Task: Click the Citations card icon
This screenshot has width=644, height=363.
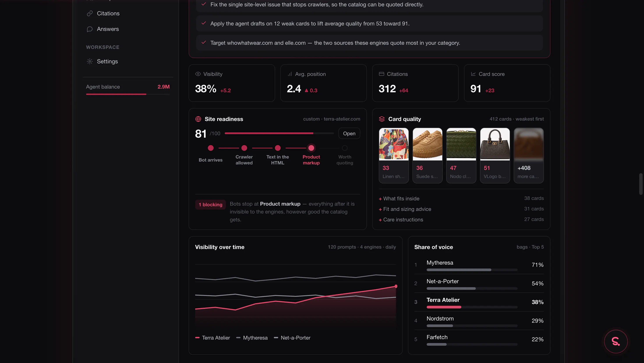Action: (x=382, y=74)
